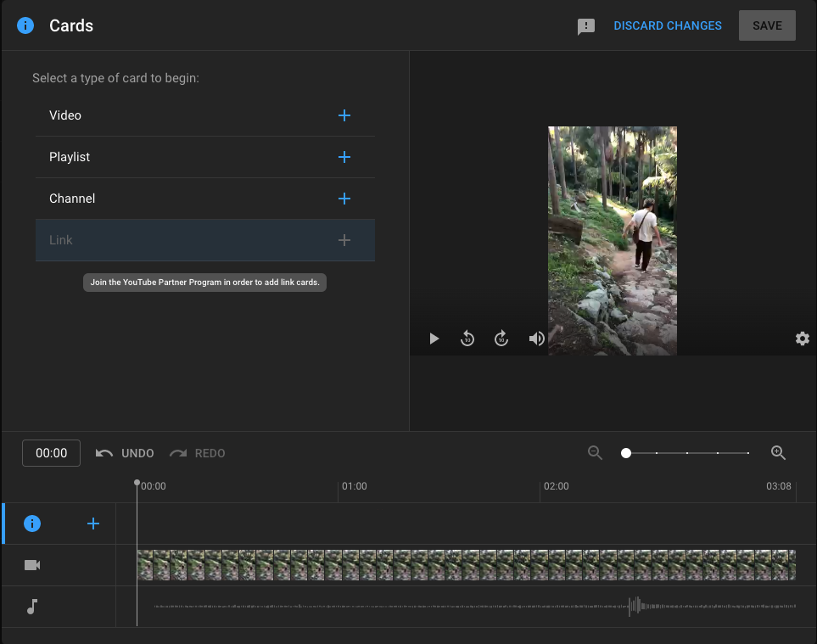Click the 02:00 marker on timeline ruler
Image resolution: width=817 pixels, height=644 pixels.
coord(556,486)
